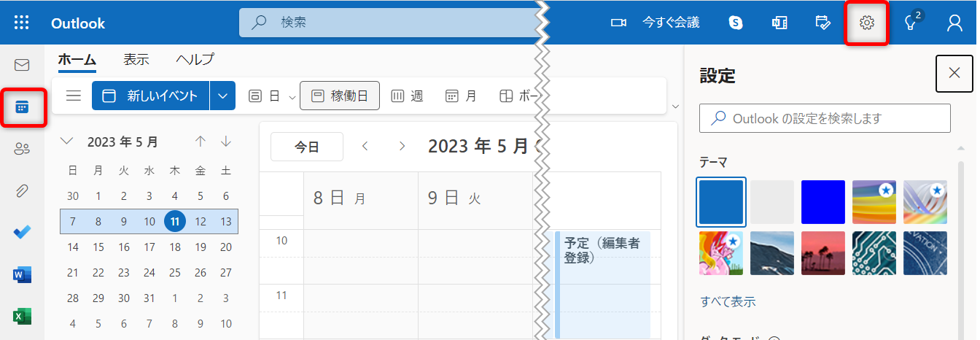Screen dimensions: 980x340
Task: Expand the ribbon options chevron
Action: click(x=675, y=107)
